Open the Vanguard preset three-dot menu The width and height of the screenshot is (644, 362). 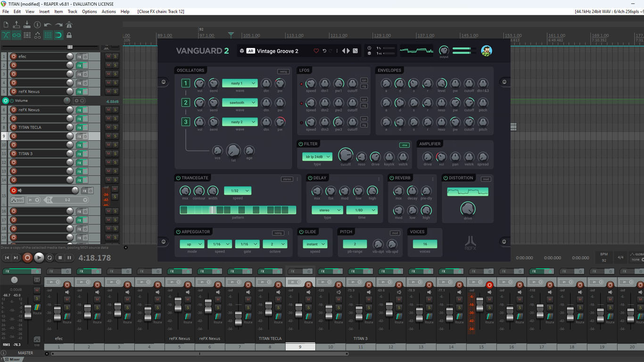pos(337,51)
